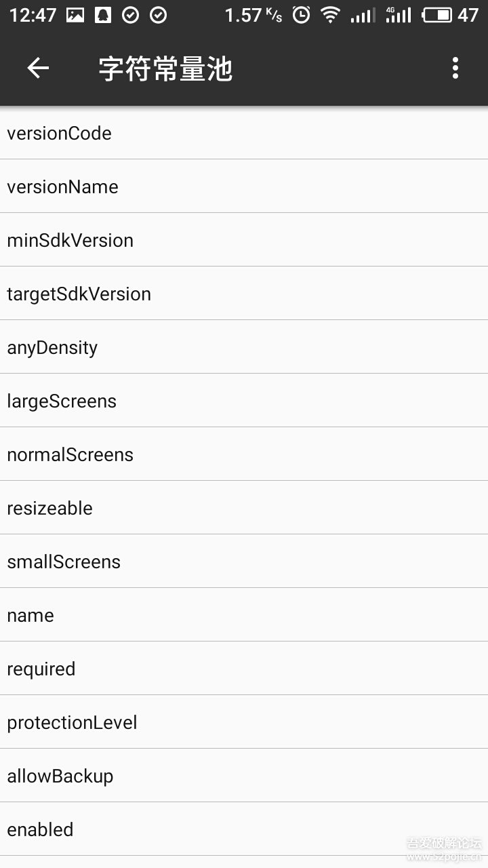This screenshot has width=488, height=868.
Task: Select the allowBackup entry
Action: [244, 776]
